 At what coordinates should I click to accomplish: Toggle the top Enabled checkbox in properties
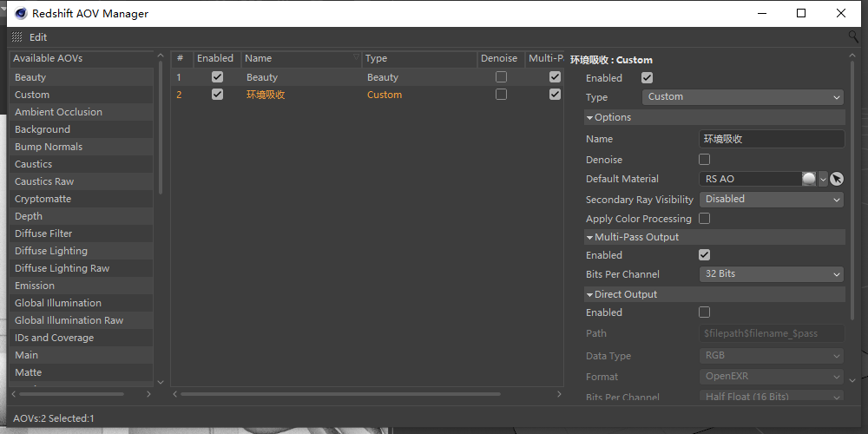[647, 78]
